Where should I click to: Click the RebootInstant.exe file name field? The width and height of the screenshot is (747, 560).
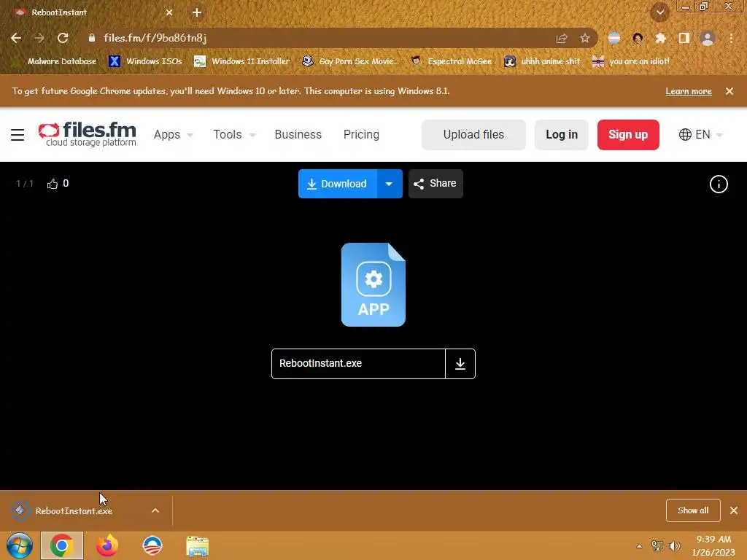tap(358, 364)
